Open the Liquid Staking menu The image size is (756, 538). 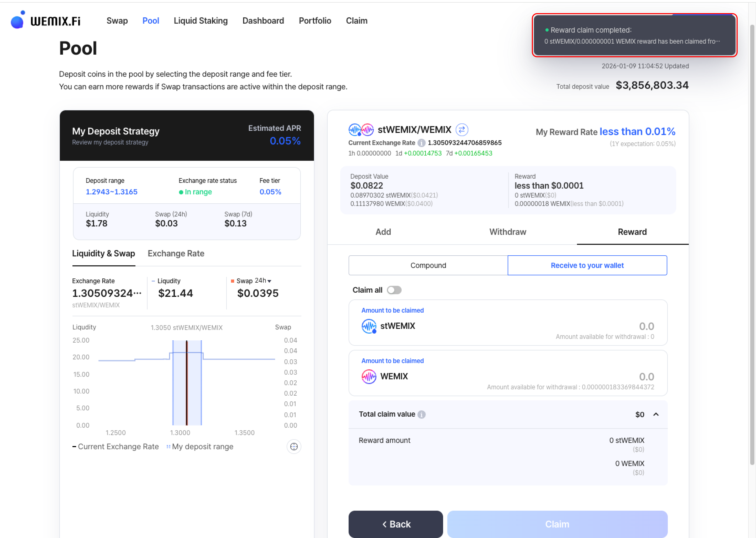tap(201, 21)
